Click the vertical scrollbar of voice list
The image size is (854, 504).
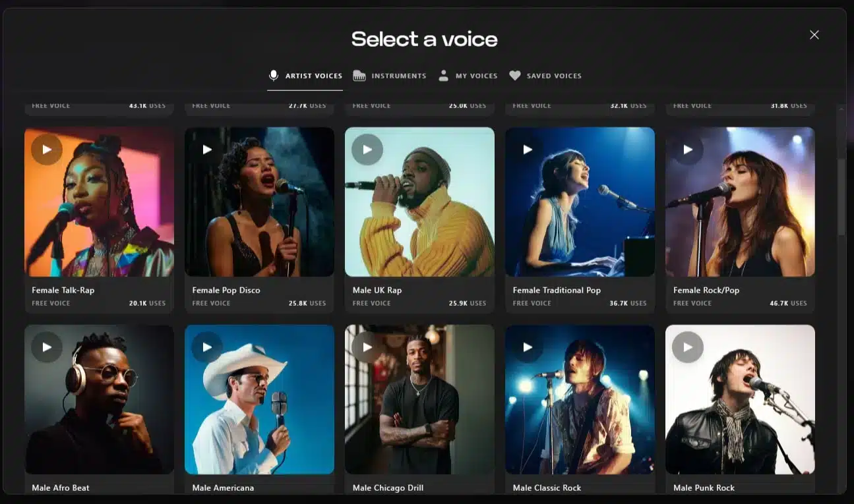841,196
